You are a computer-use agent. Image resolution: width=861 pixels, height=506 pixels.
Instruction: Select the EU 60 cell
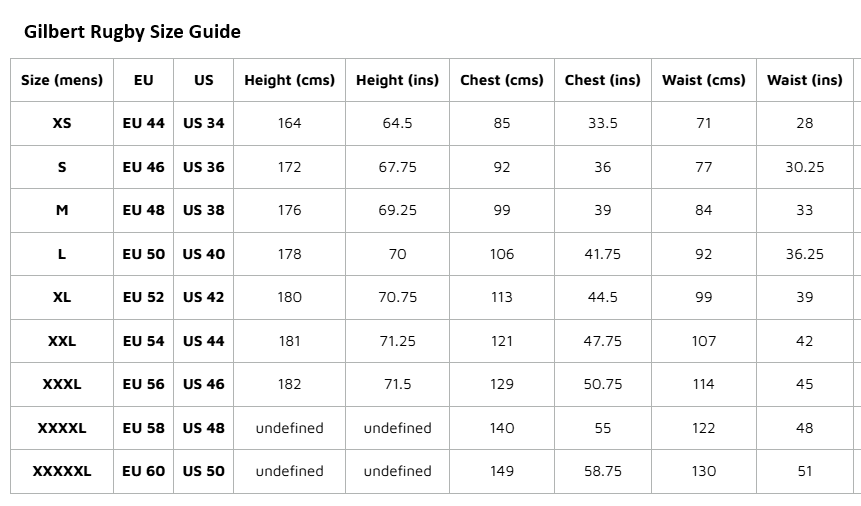(143, 471)
